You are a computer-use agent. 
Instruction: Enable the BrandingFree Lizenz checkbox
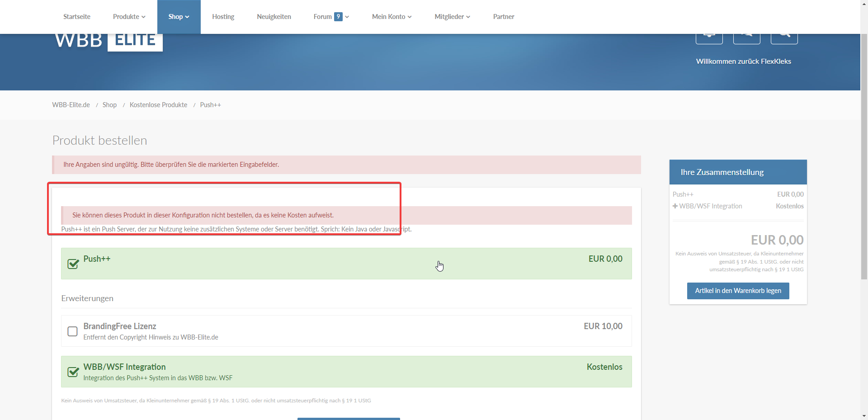pos(72,331)
